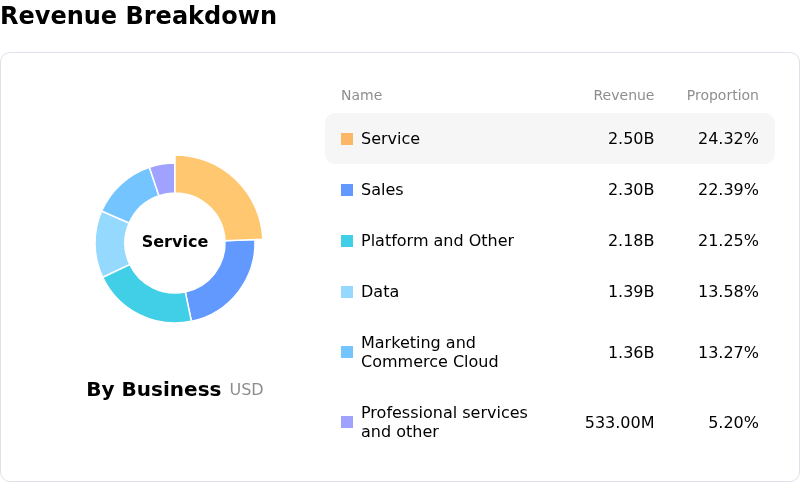The height and width of the screenshot is (482, 800).
Task: Click the Revenue column header
Action: (623, 96)
